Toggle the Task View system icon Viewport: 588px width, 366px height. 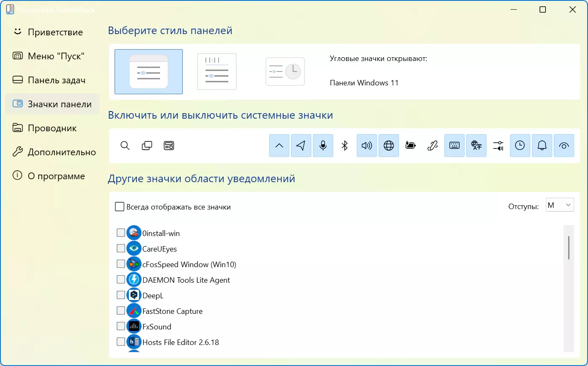click(x=147, y=146)
